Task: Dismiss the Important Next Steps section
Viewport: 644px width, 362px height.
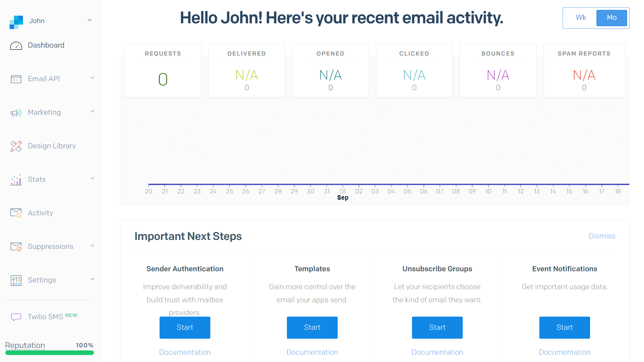Action: [x=603, y=236]
